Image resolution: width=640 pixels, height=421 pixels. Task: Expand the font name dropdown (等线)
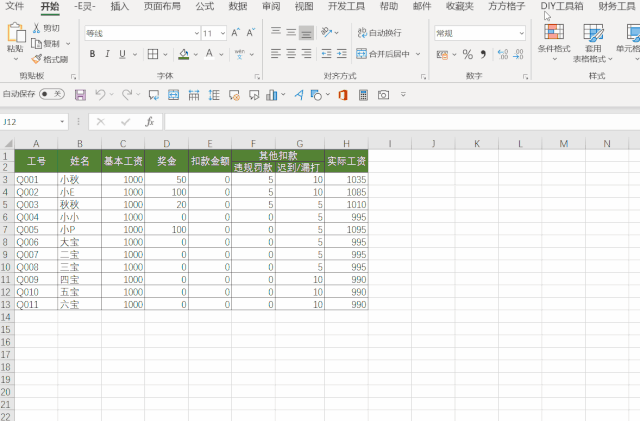point(192,33)
